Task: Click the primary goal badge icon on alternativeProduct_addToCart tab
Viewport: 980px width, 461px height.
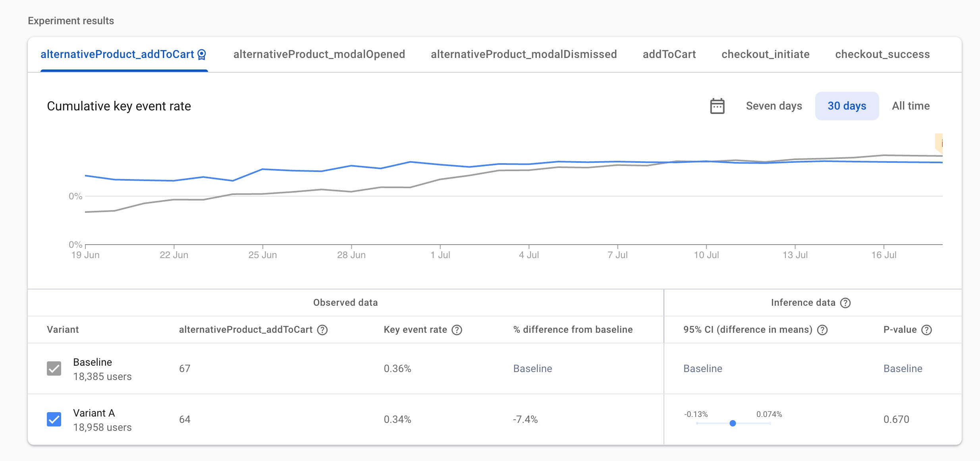Action: [x=202, y=54]
